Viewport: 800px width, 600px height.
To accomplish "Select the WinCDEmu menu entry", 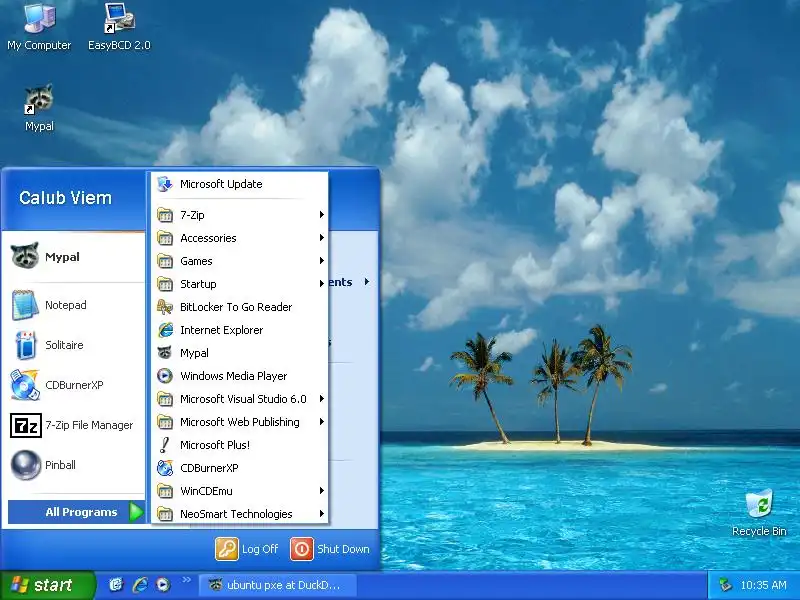I will [240, 491].
